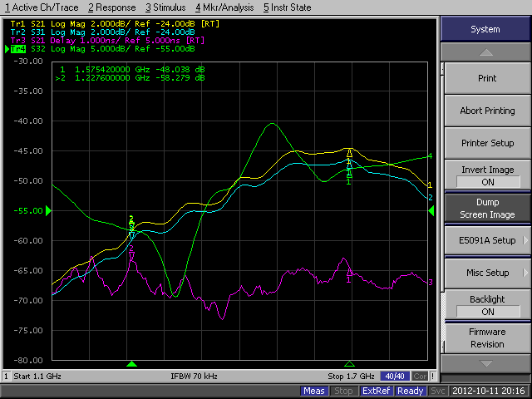This screenshot has width=532, height=399.
Task: Click the Stop 1.7 GHz frequency field
Action: click(351, 377)
